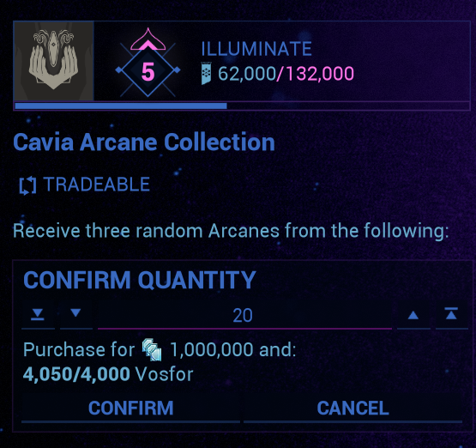Click the standing banner icon beside 62,000
Viewport: 476px width, 448px height.
(x=207, y=73)
